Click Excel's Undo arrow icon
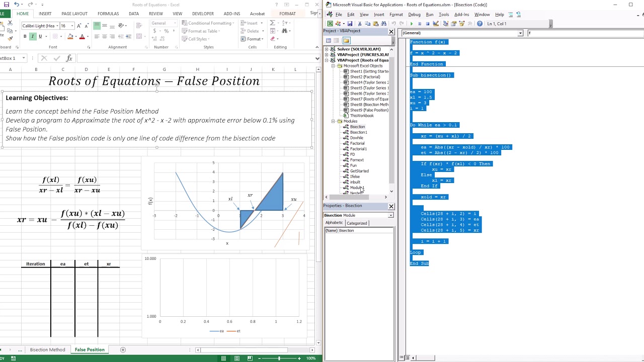The width and height of the screenshot is (644, 362). coord(16,5)
